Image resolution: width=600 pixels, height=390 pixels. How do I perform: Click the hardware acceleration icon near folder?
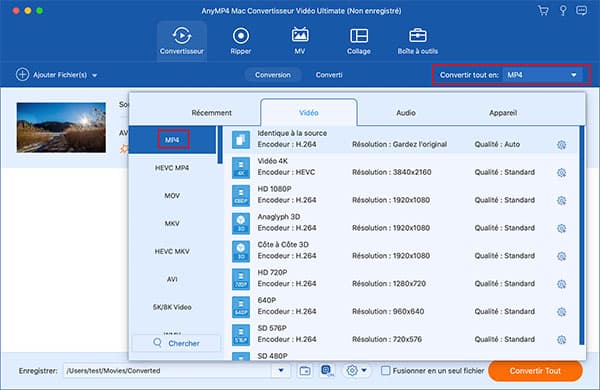[327, 370]
